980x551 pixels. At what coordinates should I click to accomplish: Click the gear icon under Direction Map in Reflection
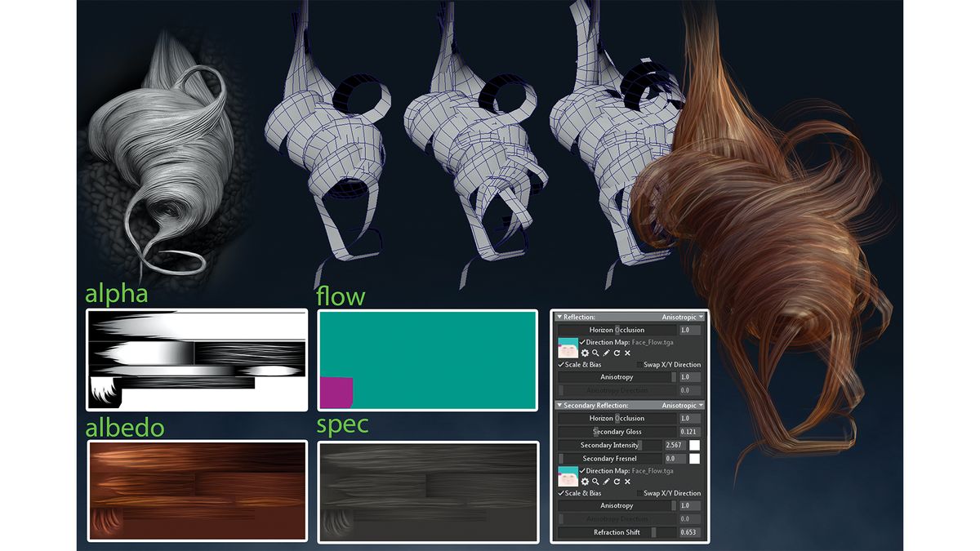pos(585,353)
